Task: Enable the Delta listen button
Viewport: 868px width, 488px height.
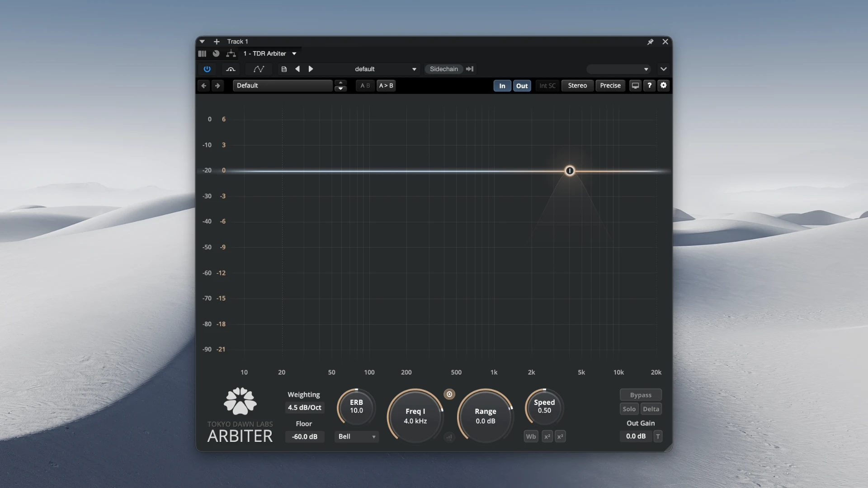Action: coord(651,409)
